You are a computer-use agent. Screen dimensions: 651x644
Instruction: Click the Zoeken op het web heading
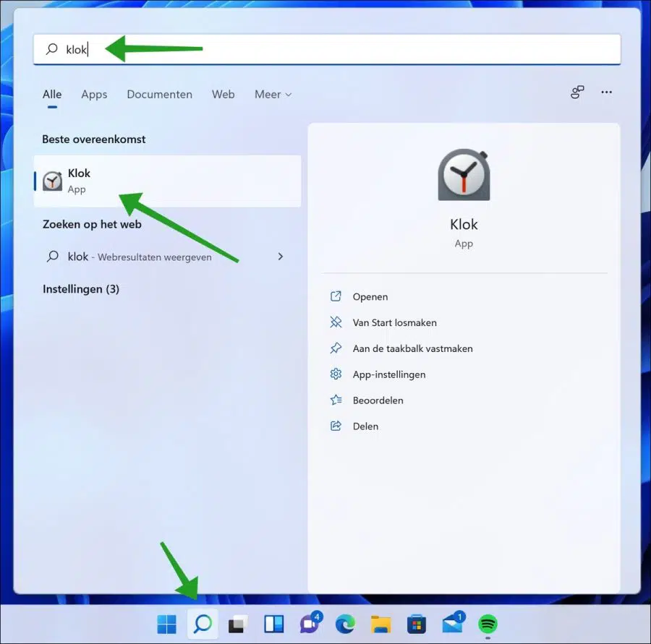pos(92,224)
